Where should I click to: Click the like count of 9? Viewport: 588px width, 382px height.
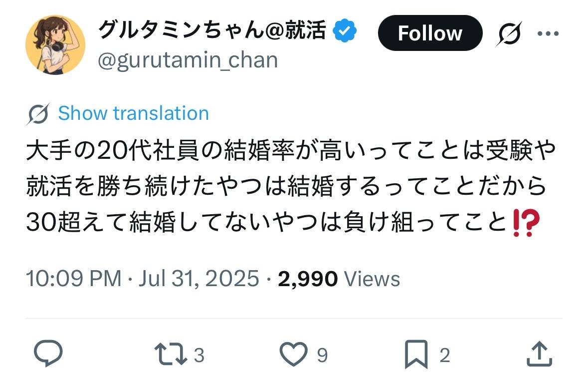pos(322,356)
